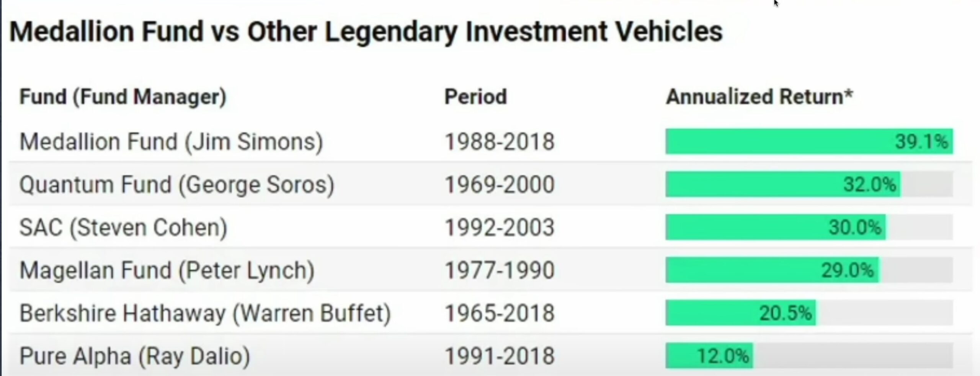Screen dimensions: 980x376
Task: Select the Berkshire Hathaway (Warren Buffet) label
Action: (x=205, y=313)
